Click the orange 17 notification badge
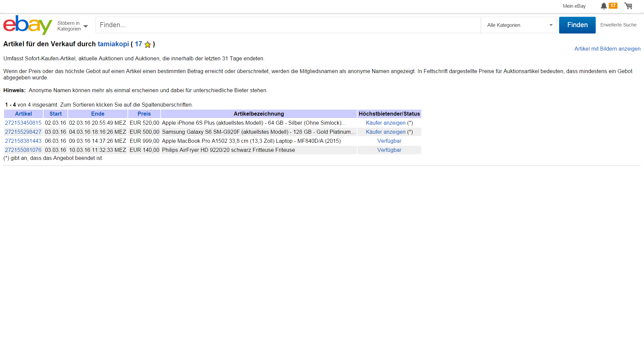The width and height of the screenshot is (644, 362). pyautogui.click(x=613, y=6)
